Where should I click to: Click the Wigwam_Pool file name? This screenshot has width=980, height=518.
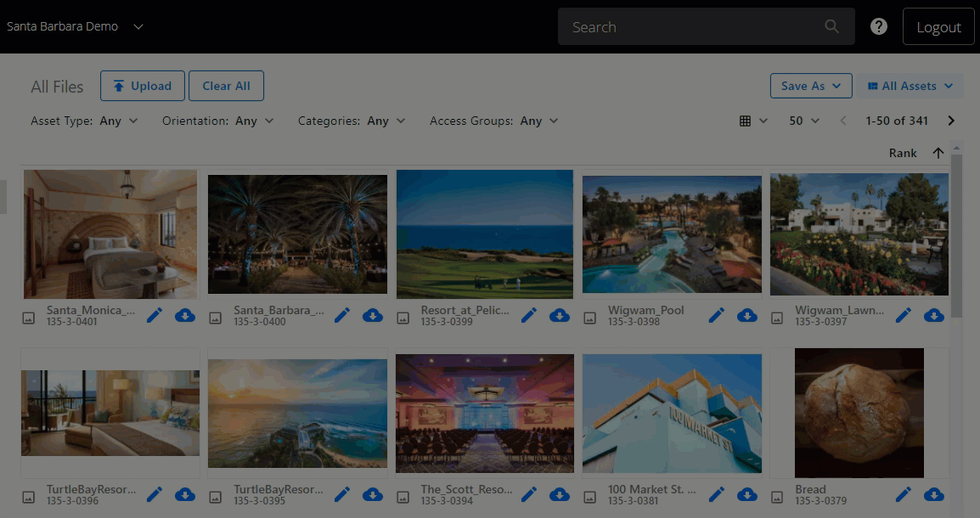(x=645, y=310)
